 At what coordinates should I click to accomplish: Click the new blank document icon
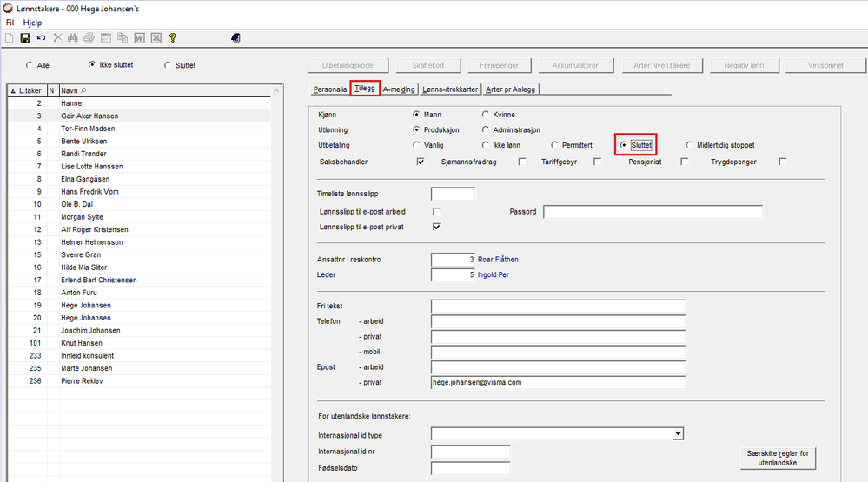(x=10, y=38)
